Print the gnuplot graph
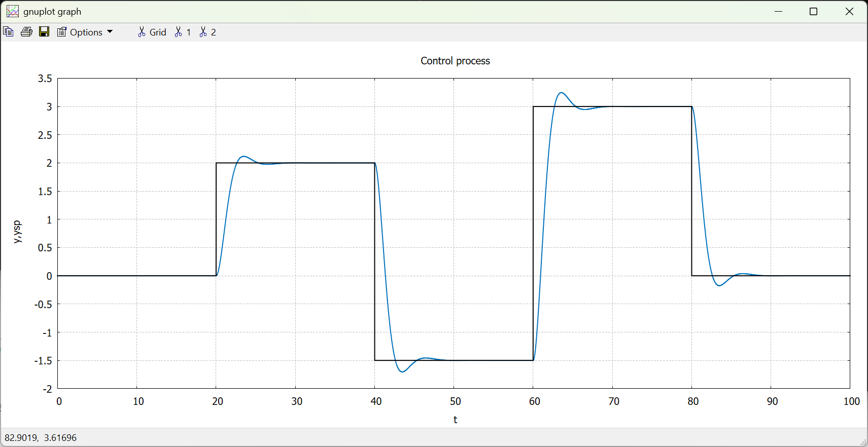 26,32
